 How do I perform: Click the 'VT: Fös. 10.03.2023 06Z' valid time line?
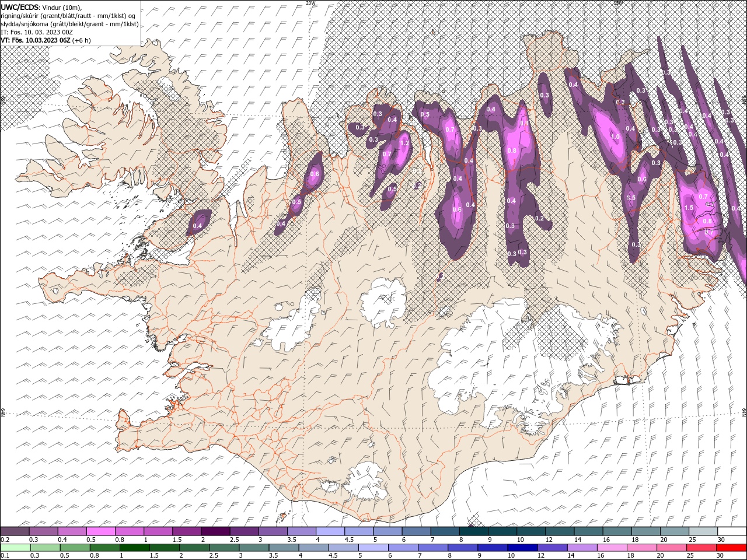tap(35, 40)
